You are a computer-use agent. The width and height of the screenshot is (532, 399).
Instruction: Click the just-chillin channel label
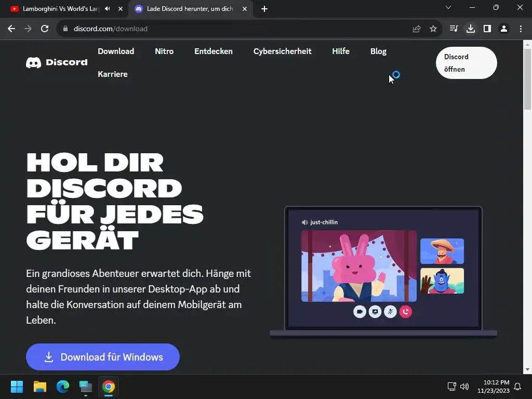click(324, 222)
